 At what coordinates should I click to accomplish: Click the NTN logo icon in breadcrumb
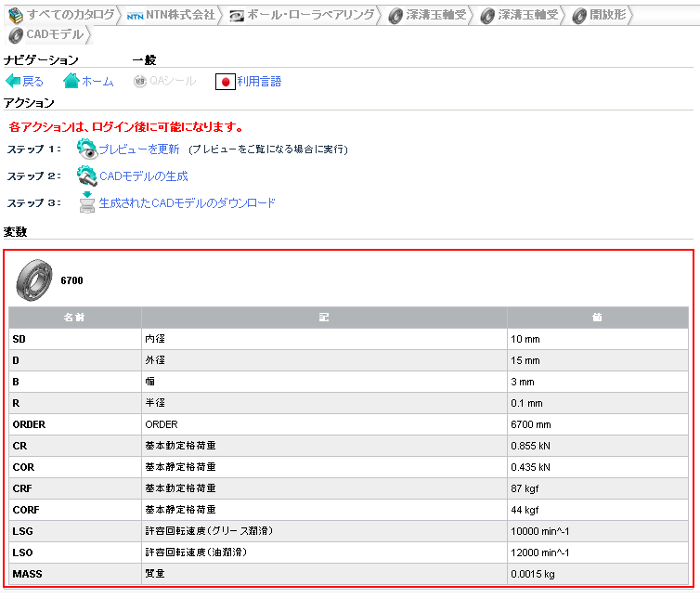(x=135, y=16)
